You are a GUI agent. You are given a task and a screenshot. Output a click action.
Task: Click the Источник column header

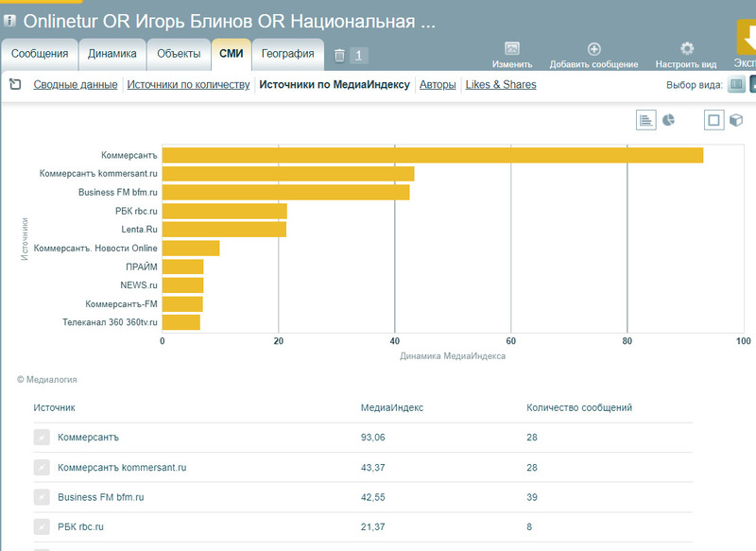coord(55,408)
